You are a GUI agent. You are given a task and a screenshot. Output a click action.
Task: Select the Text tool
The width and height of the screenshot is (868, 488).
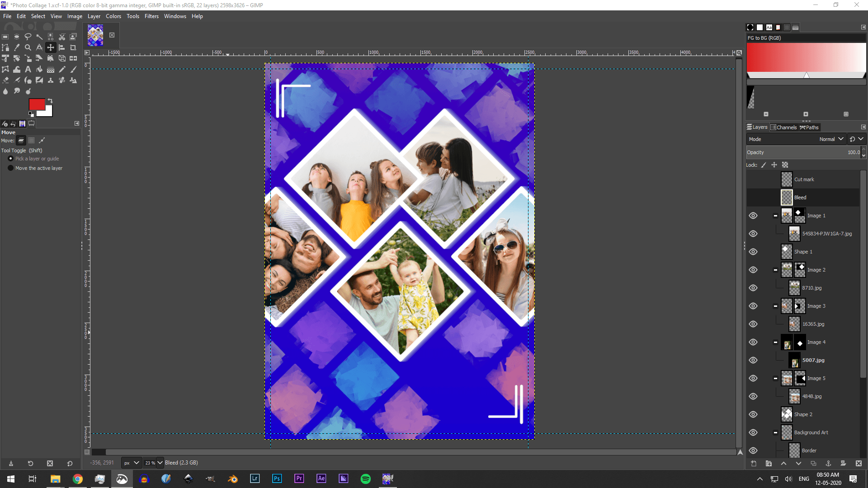click(28, 69)
